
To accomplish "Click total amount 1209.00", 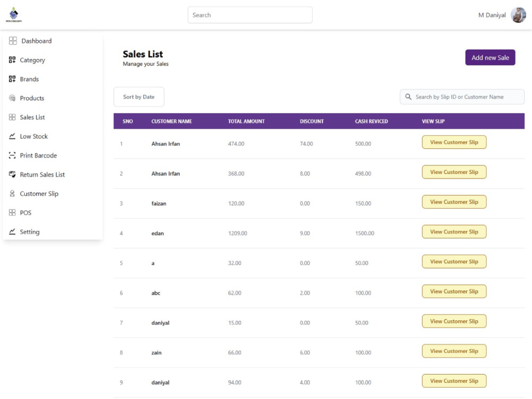I will click(237, 234).
